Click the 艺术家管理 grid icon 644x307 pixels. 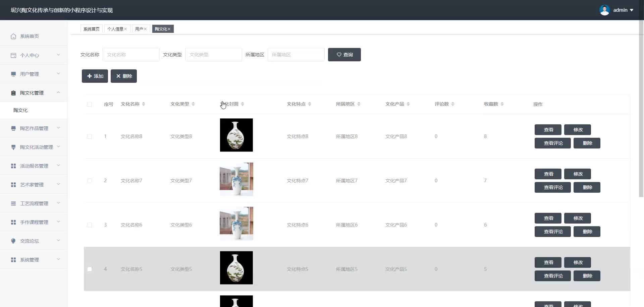[13, 185]
